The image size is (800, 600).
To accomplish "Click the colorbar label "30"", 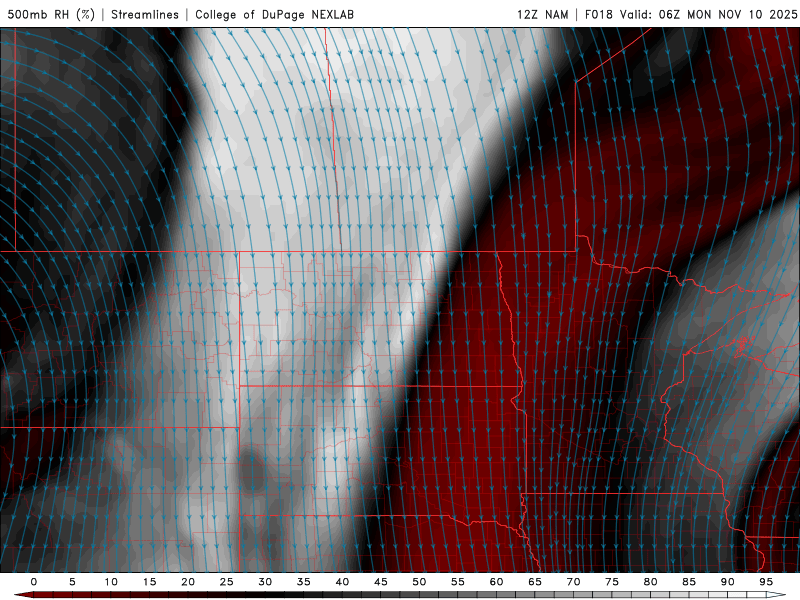I will click(265, 582).
